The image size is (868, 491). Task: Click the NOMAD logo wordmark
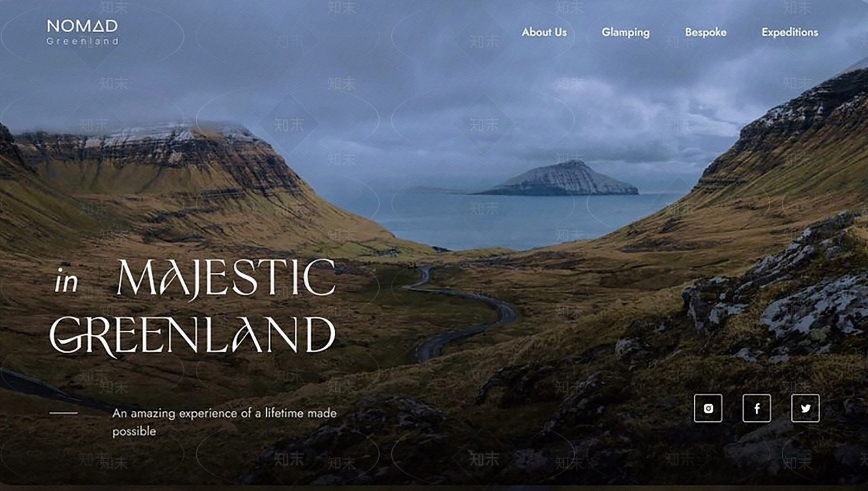coord(82,25)
